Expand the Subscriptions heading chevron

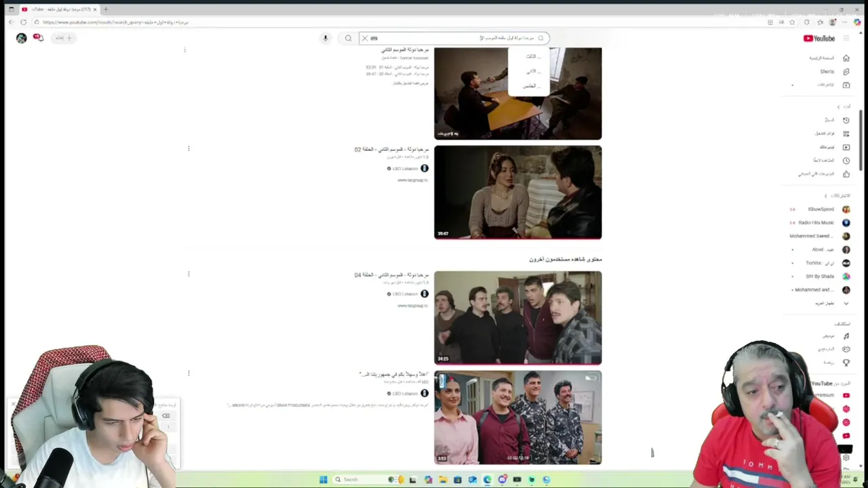(x=825, y=196)
